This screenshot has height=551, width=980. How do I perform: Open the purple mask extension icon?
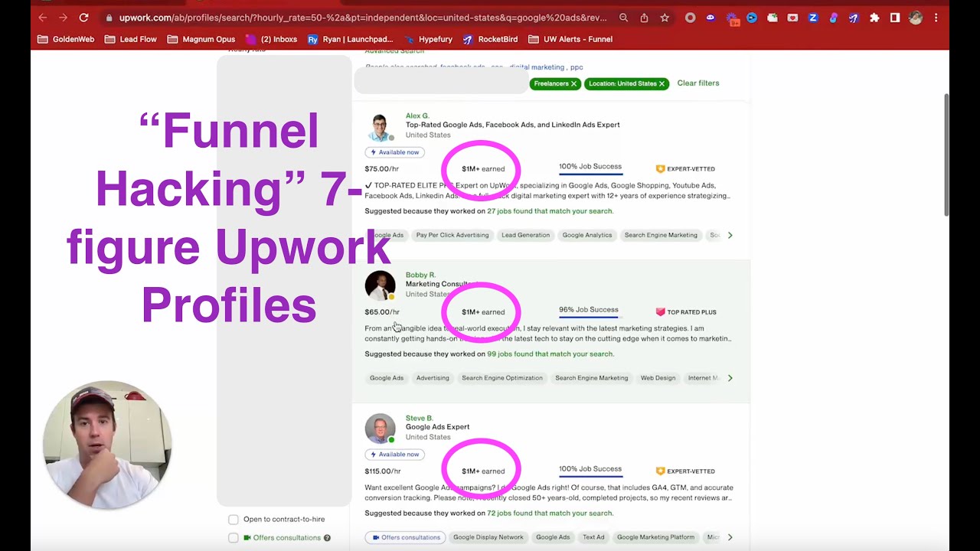click(x=710, y=18)
